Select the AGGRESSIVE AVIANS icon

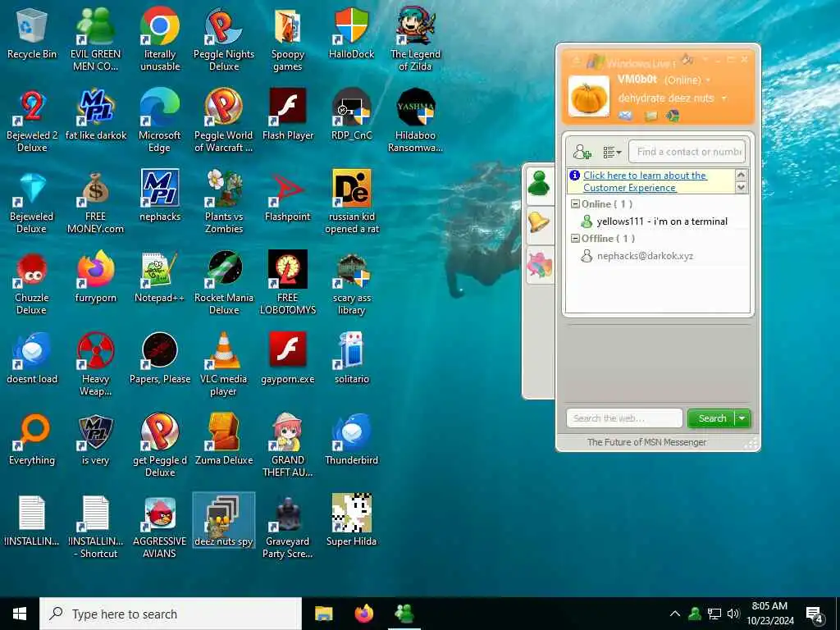(160, 527)
